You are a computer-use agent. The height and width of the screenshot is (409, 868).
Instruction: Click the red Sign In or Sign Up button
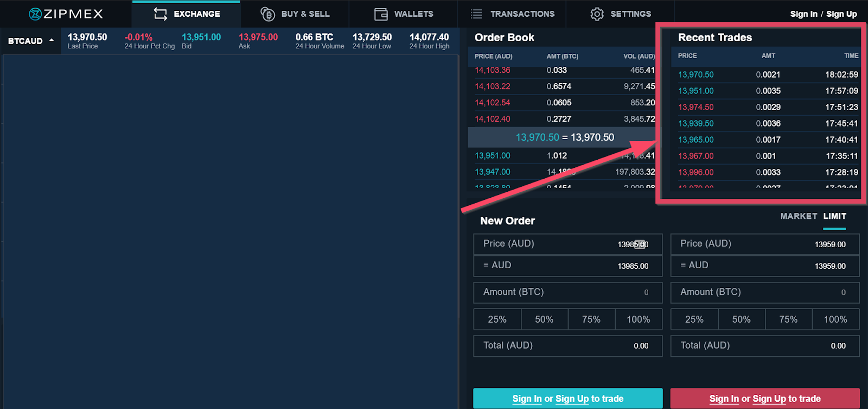765,399
